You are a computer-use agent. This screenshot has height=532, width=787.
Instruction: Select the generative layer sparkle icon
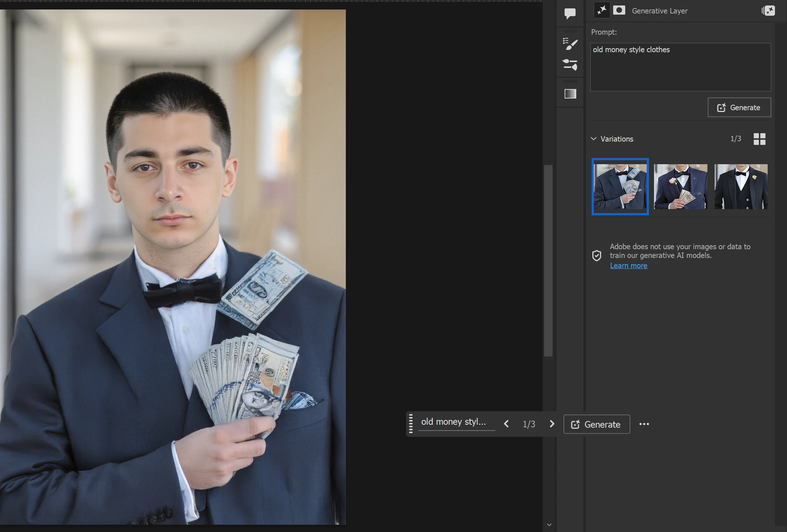click(x=601, y=11)
